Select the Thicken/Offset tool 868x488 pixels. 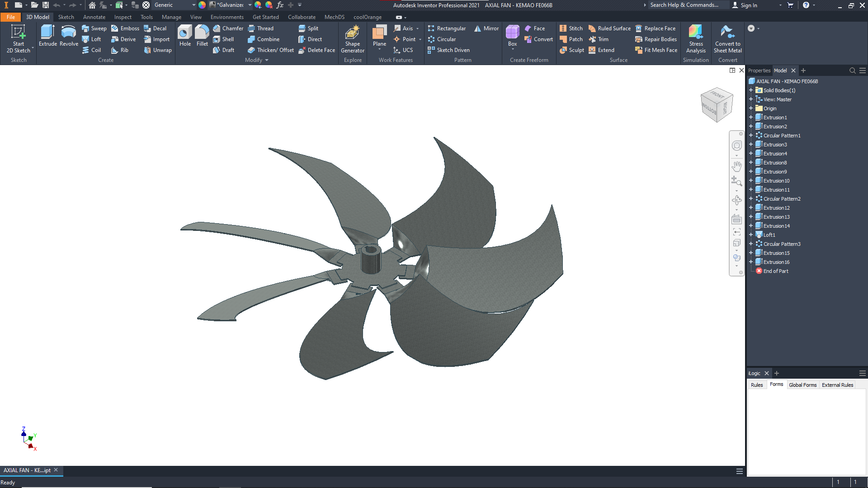pos(271,50)
